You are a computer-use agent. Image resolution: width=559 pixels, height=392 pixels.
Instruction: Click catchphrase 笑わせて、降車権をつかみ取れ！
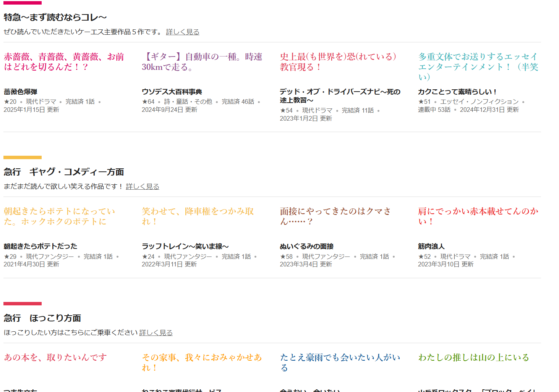[x=198, y=216]
